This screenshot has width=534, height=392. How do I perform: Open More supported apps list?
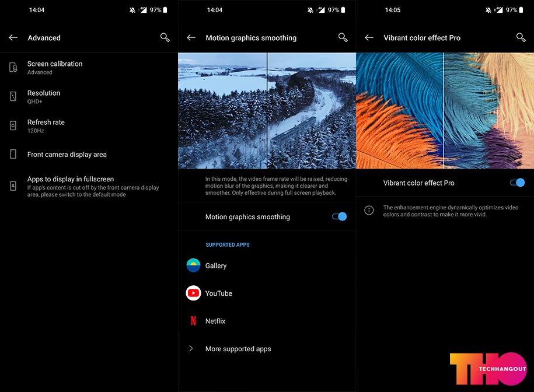(267, 348)
